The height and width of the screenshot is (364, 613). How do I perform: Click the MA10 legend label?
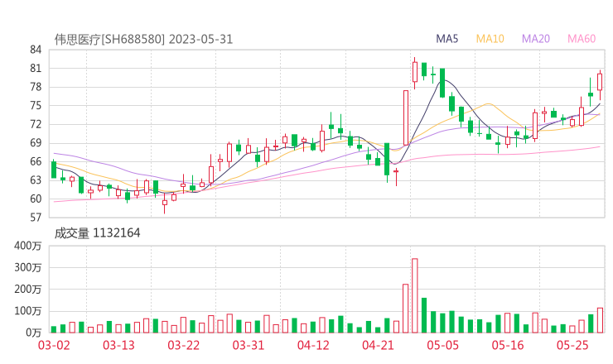(x=490, y=39)
